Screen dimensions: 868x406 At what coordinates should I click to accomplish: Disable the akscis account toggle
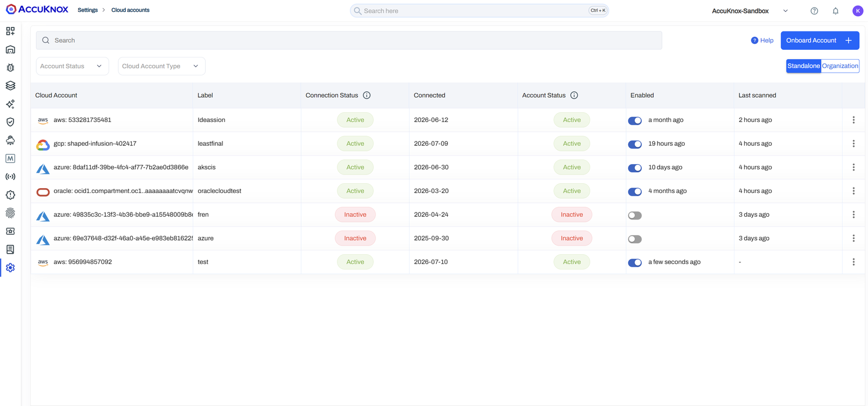point(635,168)
